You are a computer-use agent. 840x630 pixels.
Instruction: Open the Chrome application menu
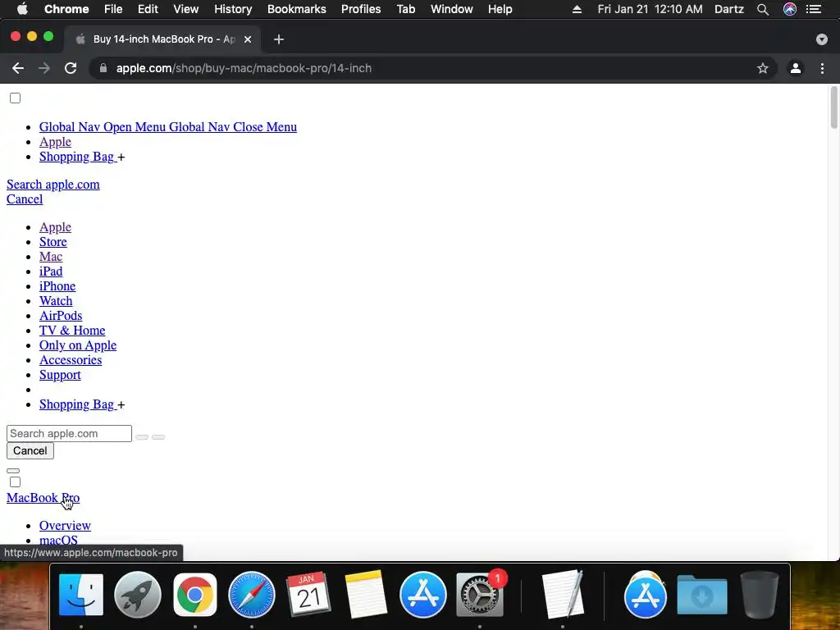66,9
